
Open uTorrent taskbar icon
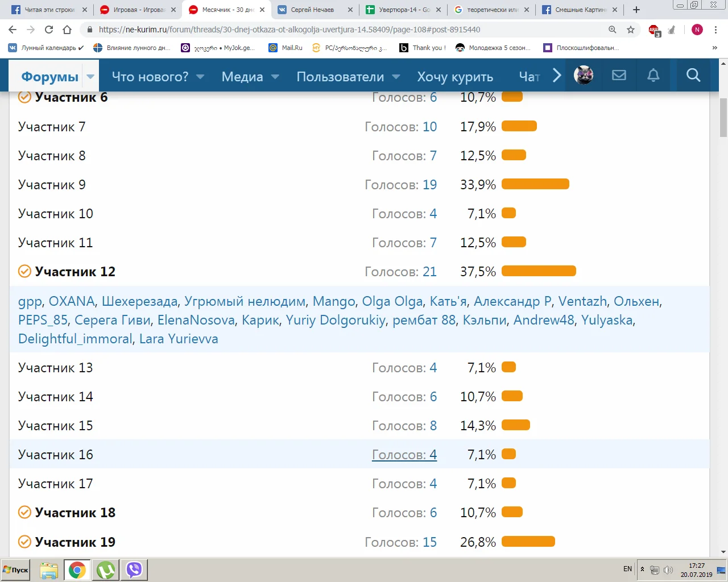(106, 569)
